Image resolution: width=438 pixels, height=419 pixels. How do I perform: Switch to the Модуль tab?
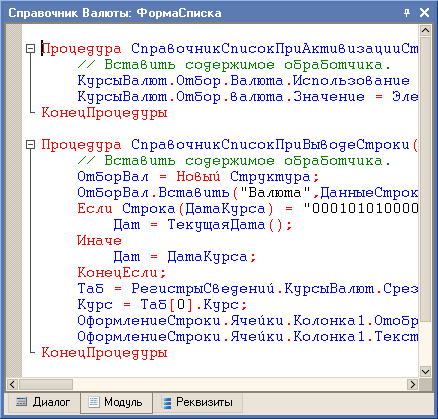pyautogui.click(x=116, y=402)
